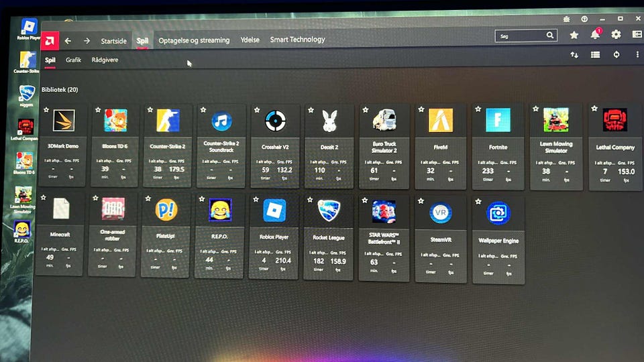
Task: Toggle favorite star on Counter-Strike 2
Action: 150,110
